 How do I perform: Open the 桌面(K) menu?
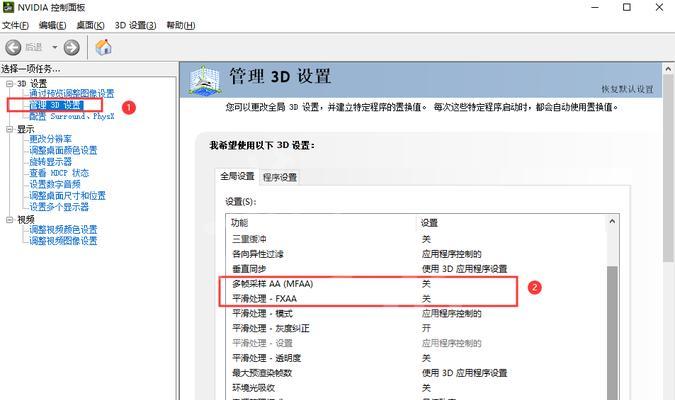(90, 25)
